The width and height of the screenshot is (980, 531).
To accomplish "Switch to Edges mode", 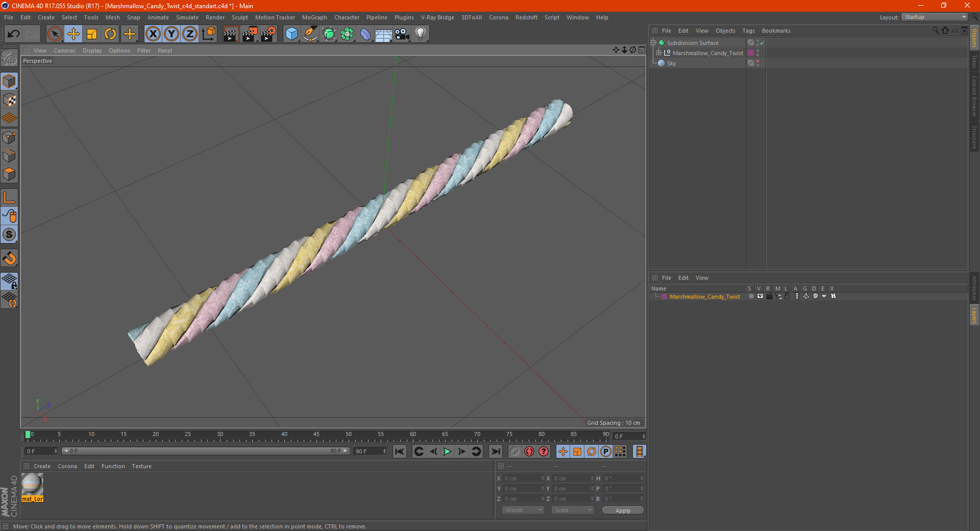I will click(9, 156).
